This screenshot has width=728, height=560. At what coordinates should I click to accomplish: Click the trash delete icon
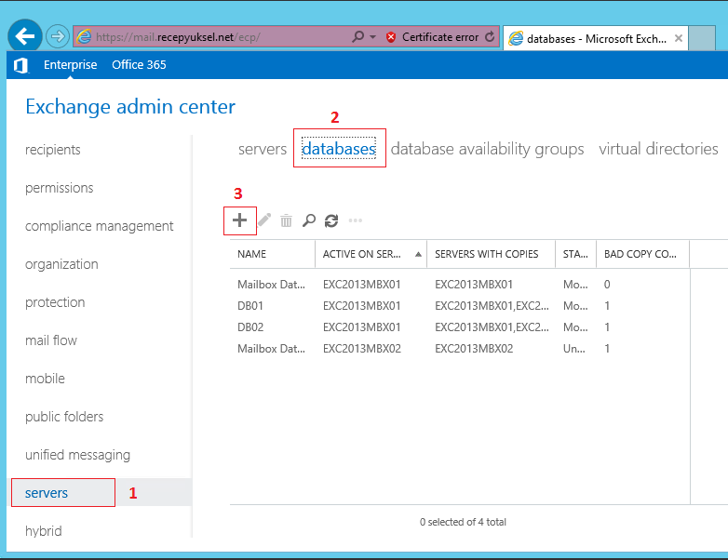tap(287, 220)
